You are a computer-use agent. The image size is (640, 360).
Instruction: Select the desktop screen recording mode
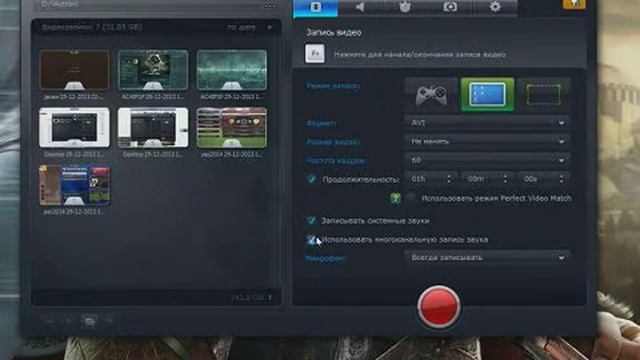(487, 94)
